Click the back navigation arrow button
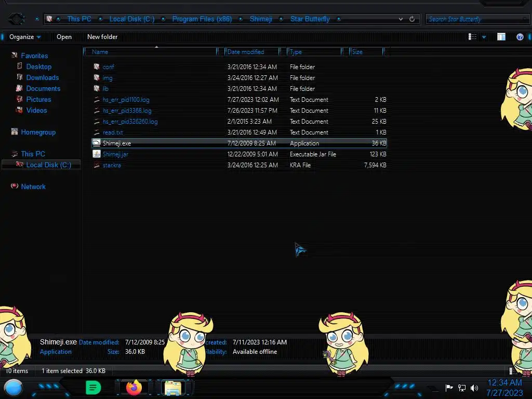The width and height of the screenshot is (532, 399). click(x=16, y=19)
